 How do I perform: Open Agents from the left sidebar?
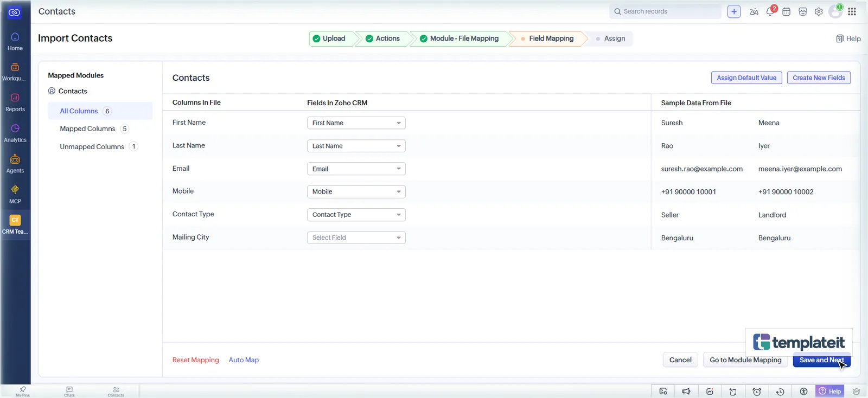point(15,164)
